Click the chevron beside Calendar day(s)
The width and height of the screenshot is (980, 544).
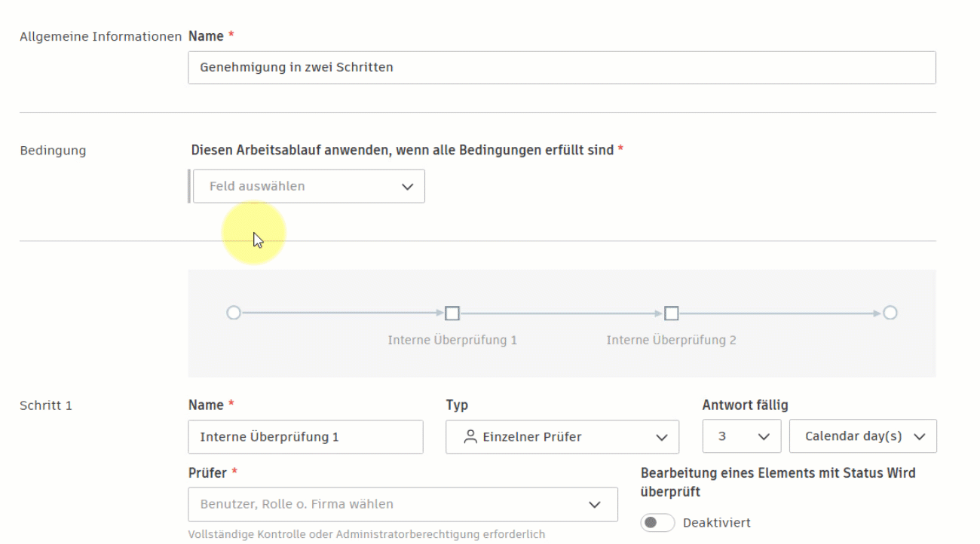click(917, 436)
